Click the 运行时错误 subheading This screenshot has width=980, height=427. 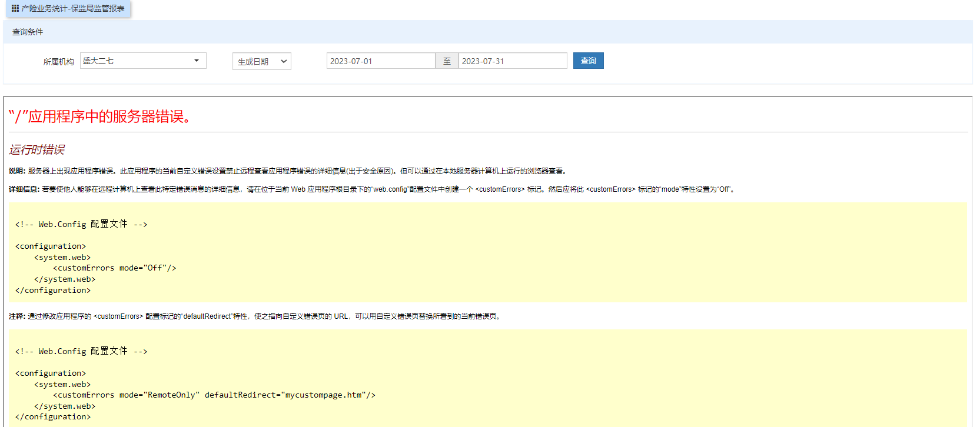[36, 150]
